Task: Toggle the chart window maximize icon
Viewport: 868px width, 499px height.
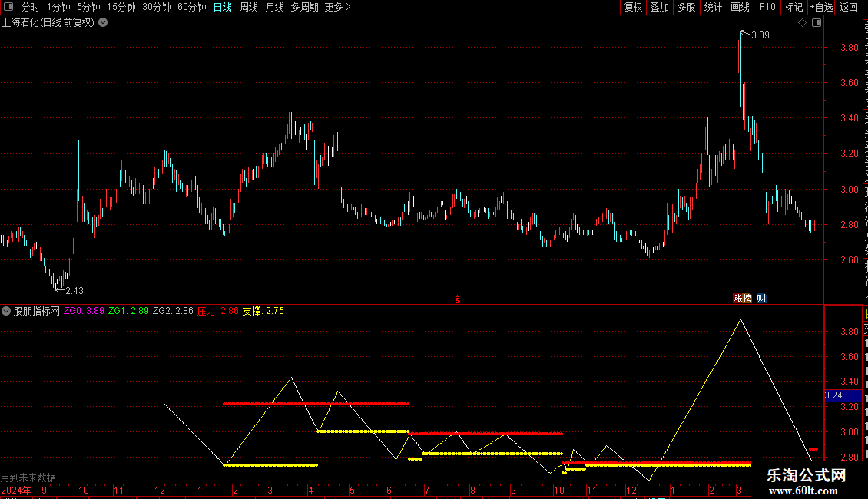Action: (817, 23)
